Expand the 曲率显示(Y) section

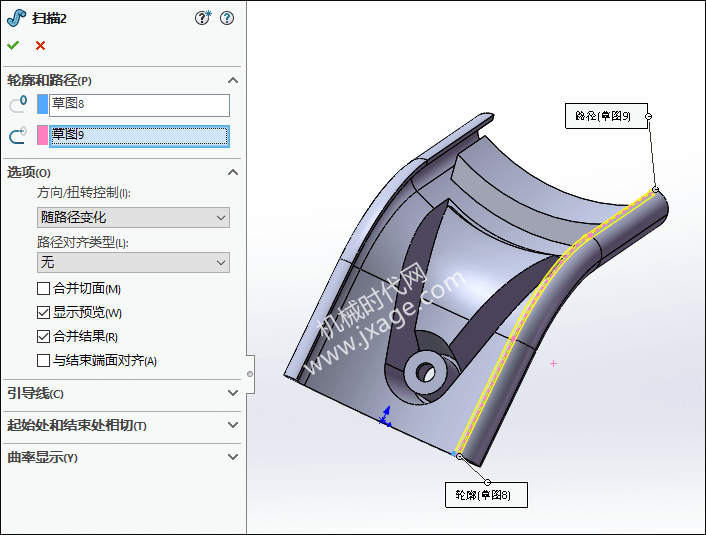pos(233,457)
